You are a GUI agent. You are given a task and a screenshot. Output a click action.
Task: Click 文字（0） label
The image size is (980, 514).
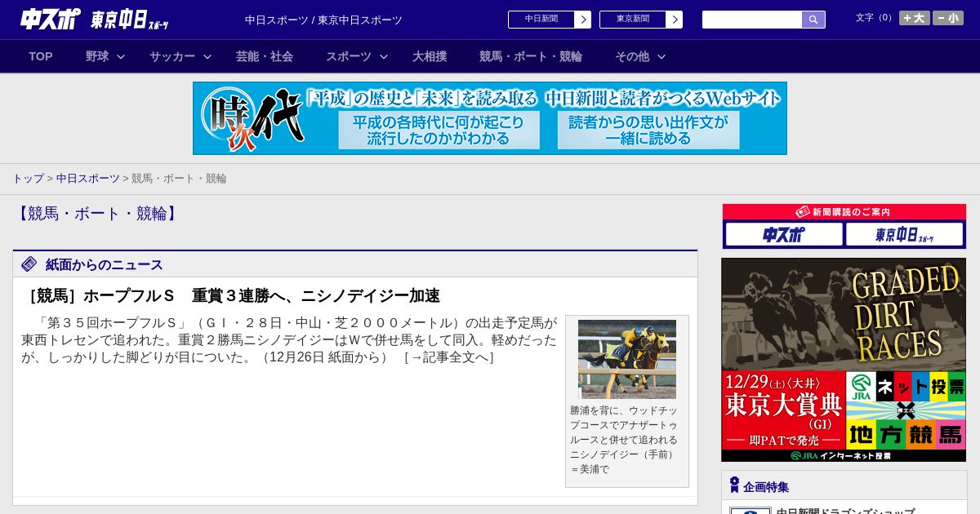[875, 18]
